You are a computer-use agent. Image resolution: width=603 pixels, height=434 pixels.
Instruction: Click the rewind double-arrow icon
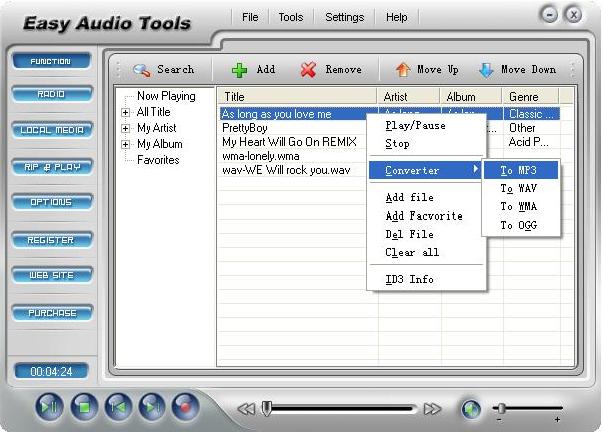(x=246, y=409)
